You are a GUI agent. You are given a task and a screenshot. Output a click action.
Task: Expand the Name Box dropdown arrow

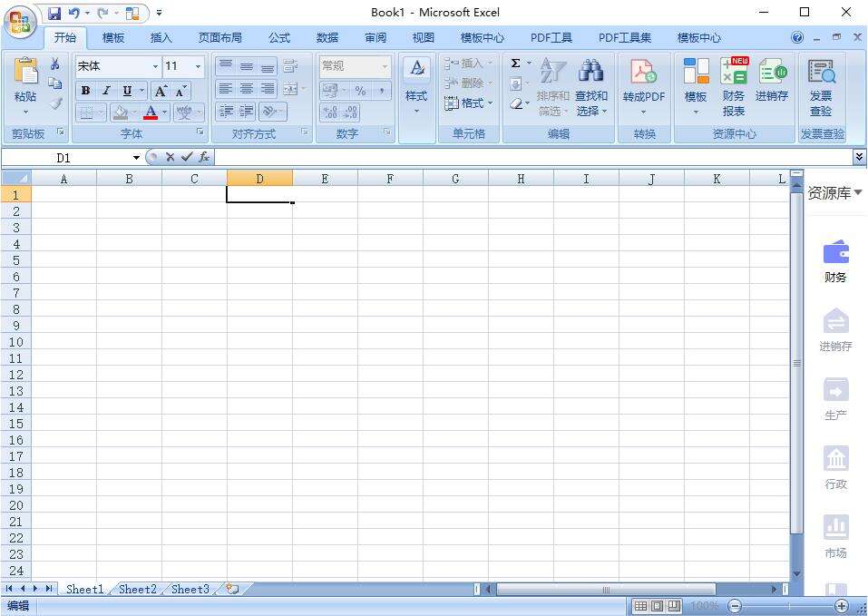[136, 158]
